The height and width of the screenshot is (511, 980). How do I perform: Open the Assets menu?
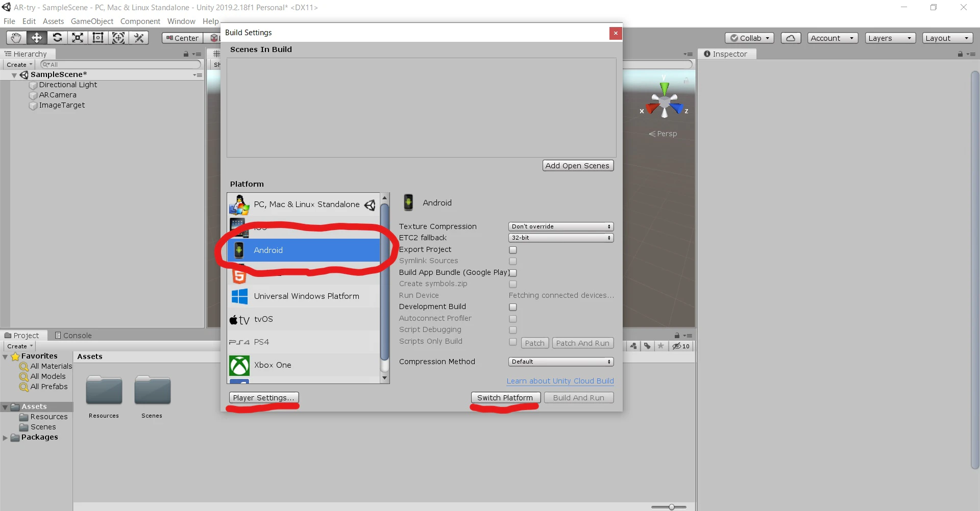(x=53, y=21)
